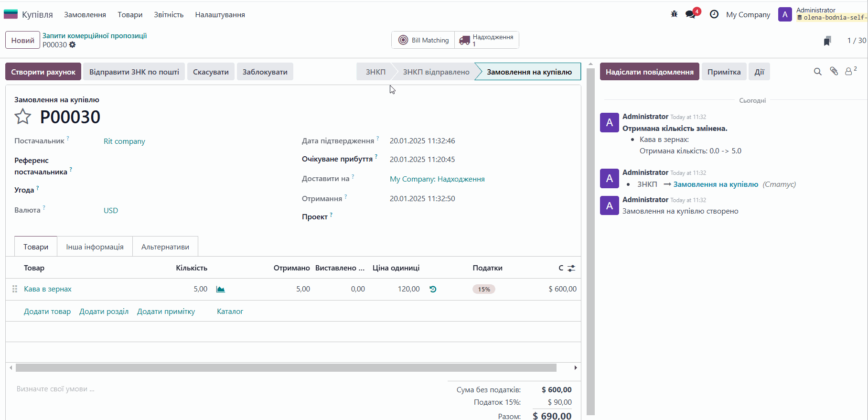Viewport: 868px width, 420px height.
Task: Open the Запити комерційної пропозиції breadcrumb
Action: point(95,36)
